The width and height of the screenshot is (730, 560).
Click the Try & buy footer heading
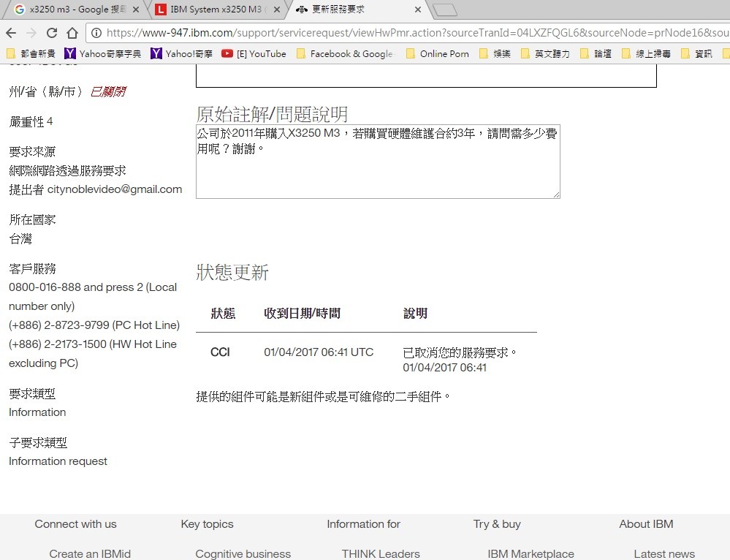click(x=497, y=524)
